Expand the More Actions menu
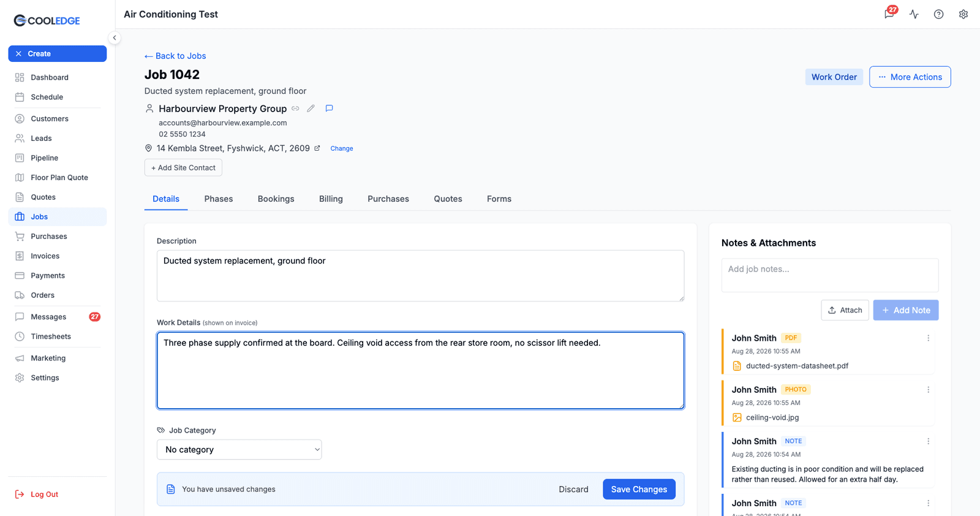980x516 pixels. tap(910, 77)
